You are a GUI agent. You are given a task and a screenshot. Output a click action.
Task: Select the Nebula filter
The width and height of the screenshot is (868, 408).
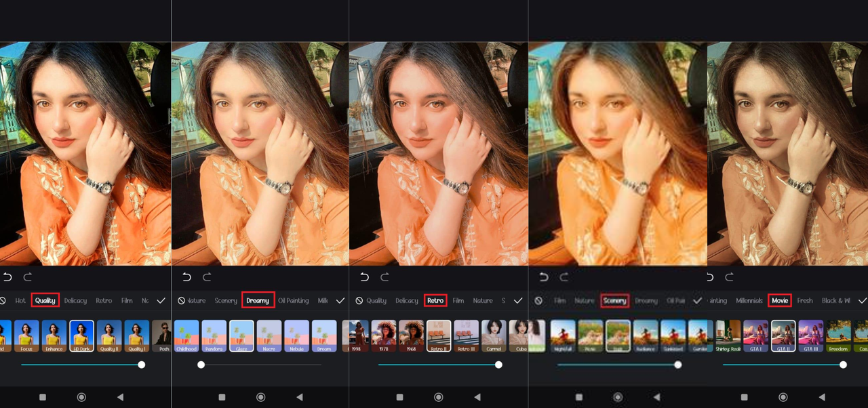pyautogui.click(x=296, y=336)
